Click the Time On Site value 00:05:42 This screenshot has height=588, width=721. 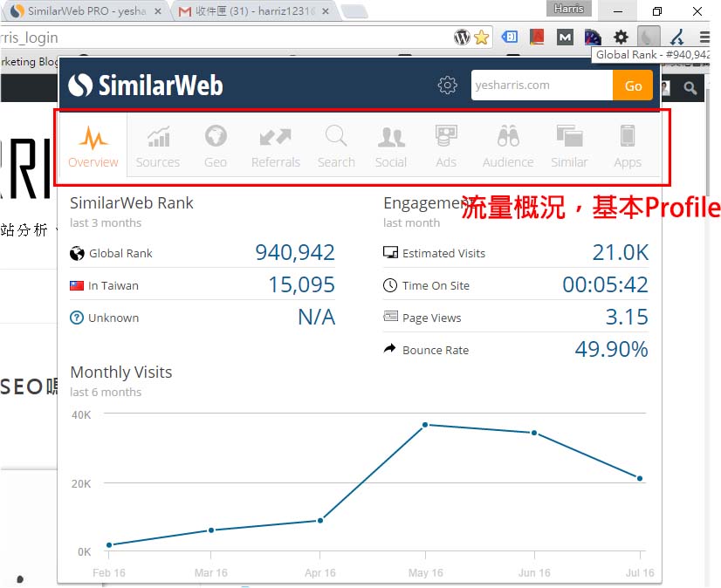coord(605,284)
